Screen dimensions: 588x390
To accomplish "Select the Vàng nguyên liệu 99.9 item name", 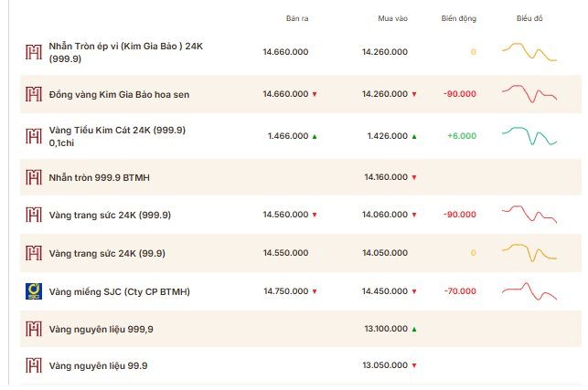I will [98, 365].
